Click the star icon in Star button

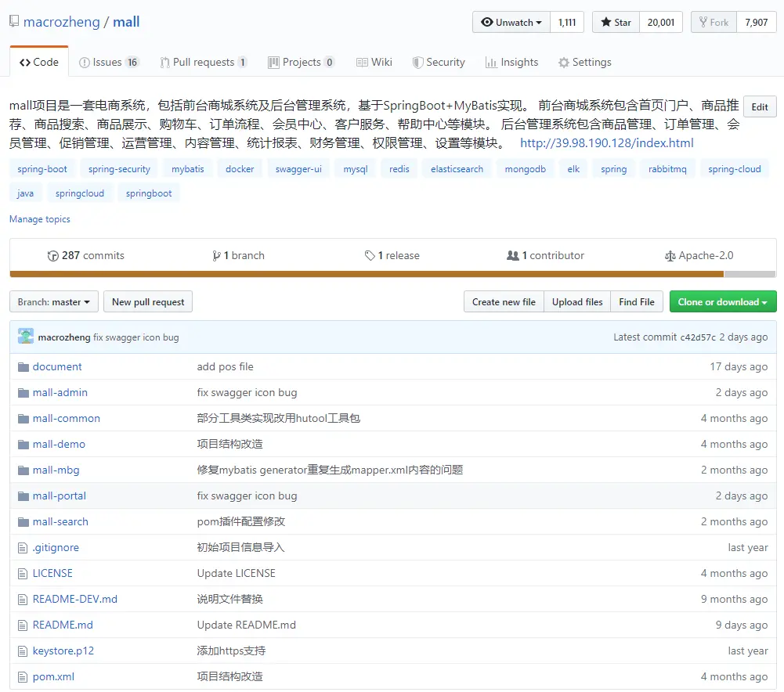pyautogui.click(x=606, y=22)
